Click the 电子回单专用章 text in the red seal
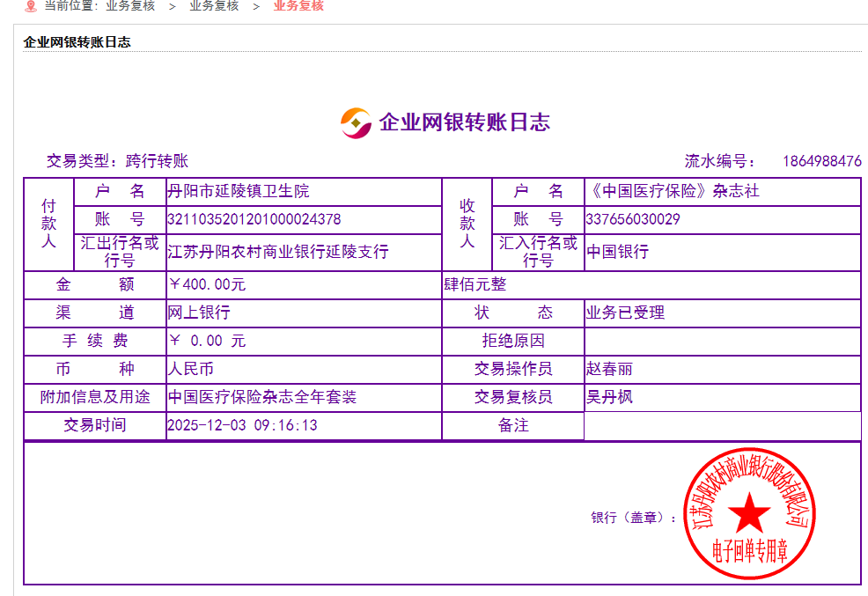Screen dimensions: 868x596 click(x=749, y=552)
